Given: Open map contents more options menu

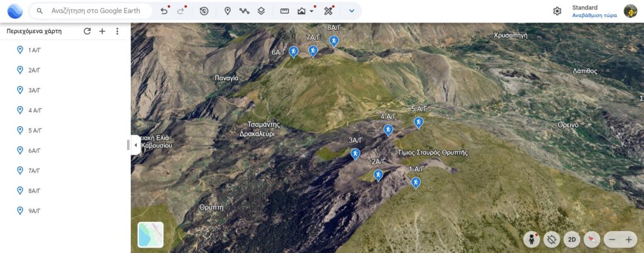Looking at the screenshot, I should pyautogui.click(x=117, y=31).
